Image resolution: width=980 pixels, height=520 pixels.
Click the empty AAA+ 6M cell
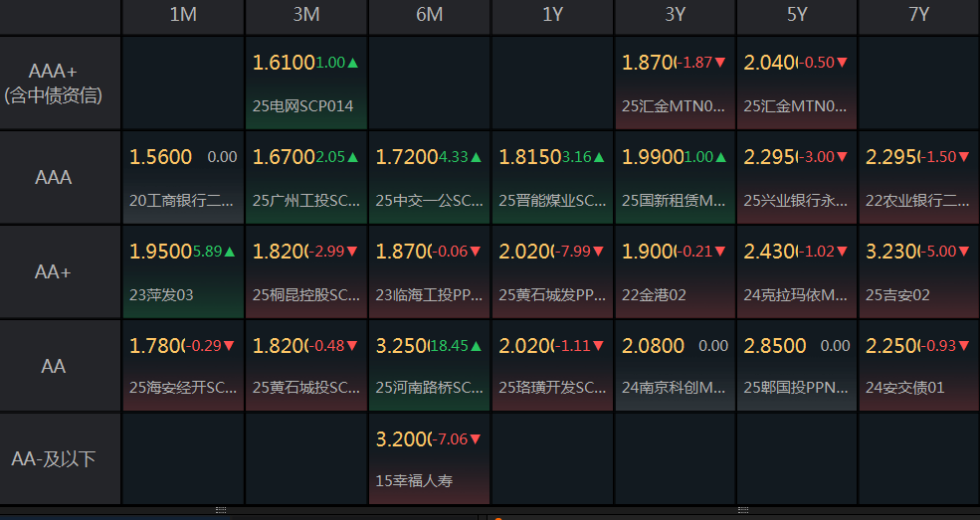click(x=430, y=84)
